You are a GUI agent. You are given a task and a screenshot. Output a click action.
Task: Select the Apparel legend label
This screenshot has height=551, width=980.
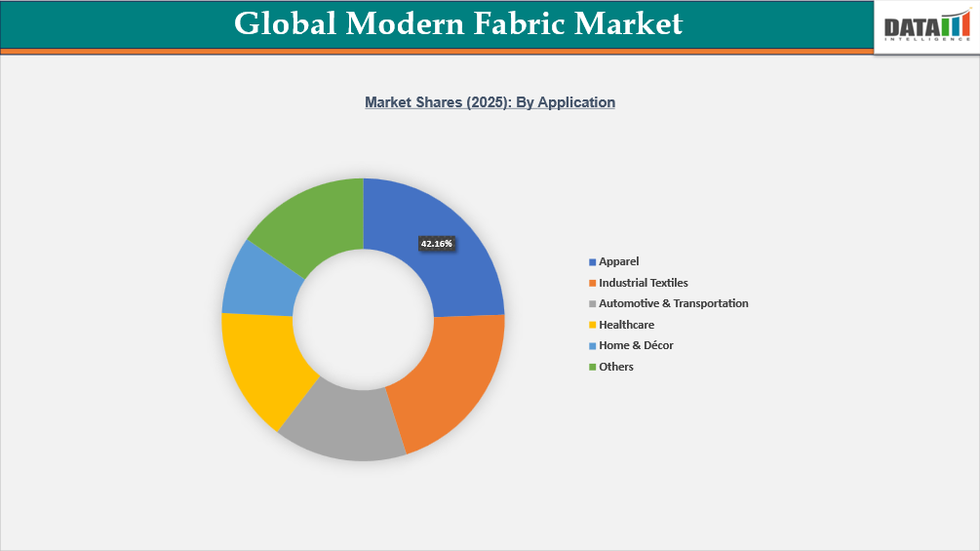coord(619,261)
